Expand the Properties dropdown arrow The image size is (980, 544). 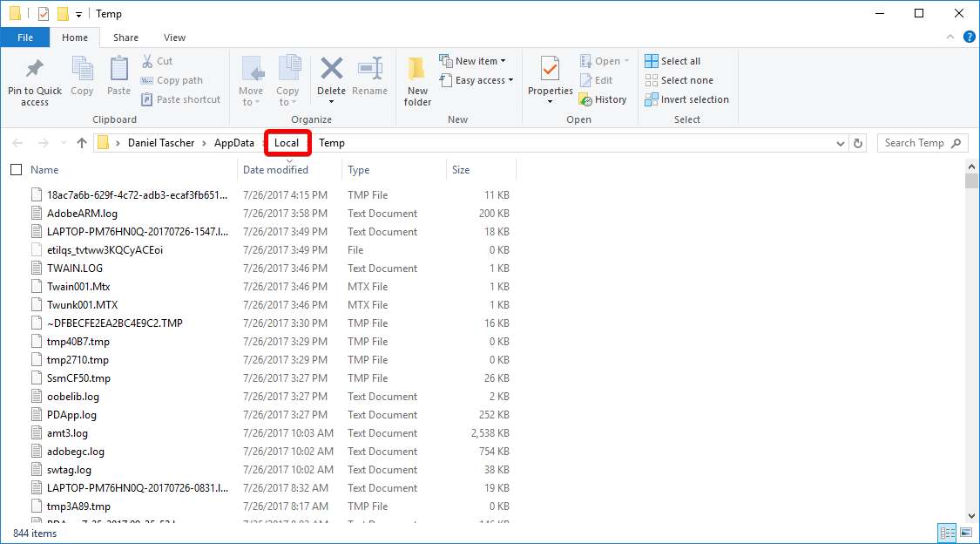pyautogui.click(x=550, y=102)
